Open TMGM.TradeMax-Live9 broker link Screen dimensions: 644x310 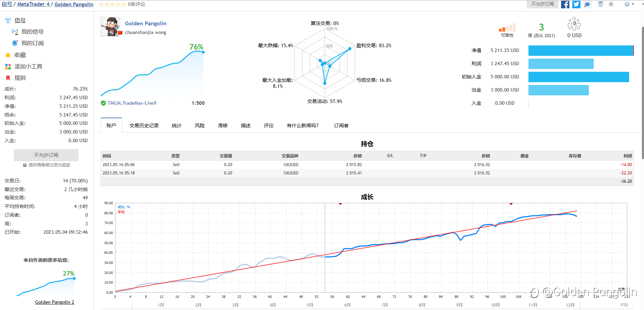(132, 103)
